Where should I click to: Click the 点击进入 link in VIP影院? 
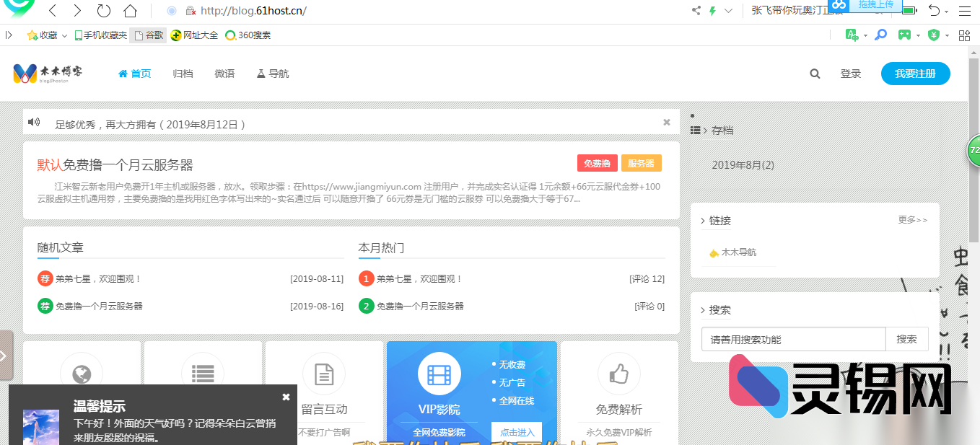point(516,432)
